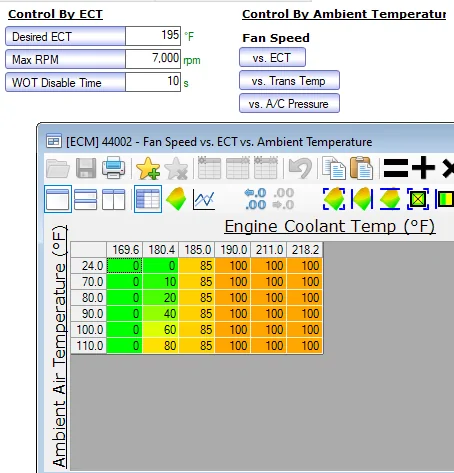Image resolution: width=454 pixels, height=473 pixels.
Task: Switch to 2D line graph view icon
Action: (x=204, y=200)
